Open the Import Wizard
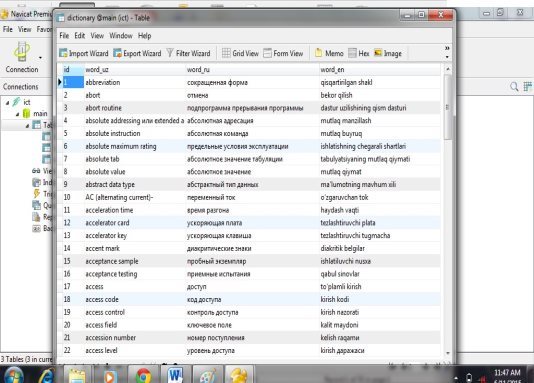The image size is (534, 383). click(84, 53)
